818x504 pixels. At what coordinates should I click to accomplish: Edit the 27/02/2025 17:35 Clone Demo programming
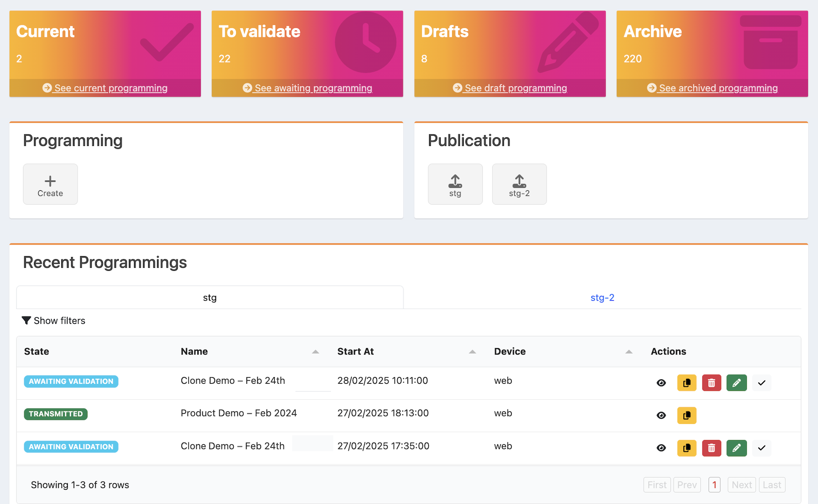(x=737, y=448)
